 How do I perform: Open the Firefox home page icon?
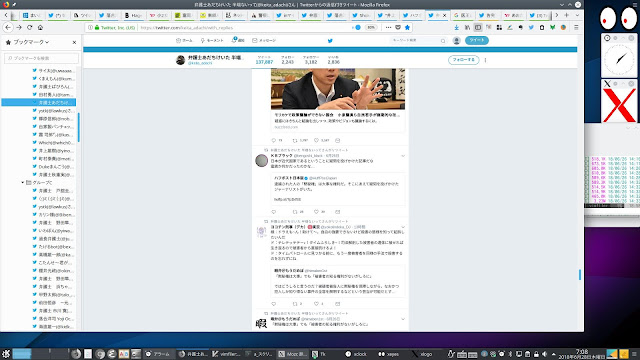click(x=40, y=27)
